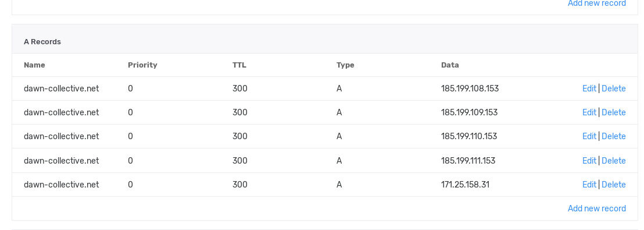Edit the 185.199.109.153 A record
This screenshot has width=644, height=230.
(589, 112)
